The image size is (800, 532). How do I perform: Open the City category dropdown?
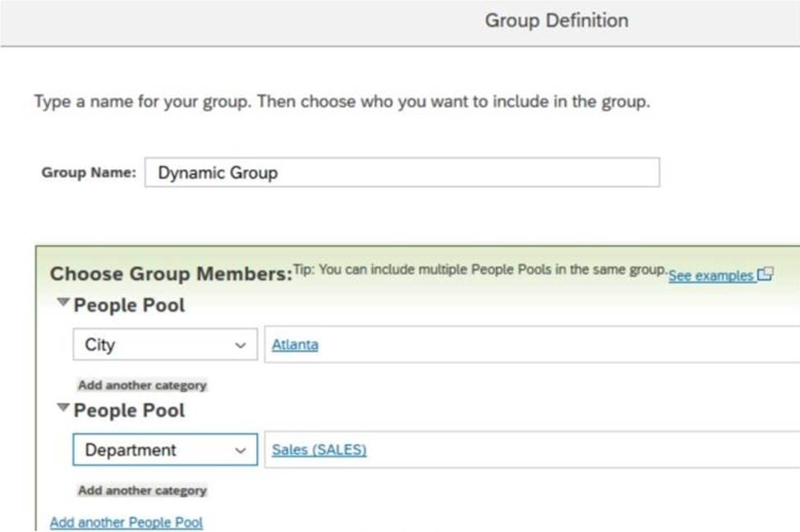[164, 345]
